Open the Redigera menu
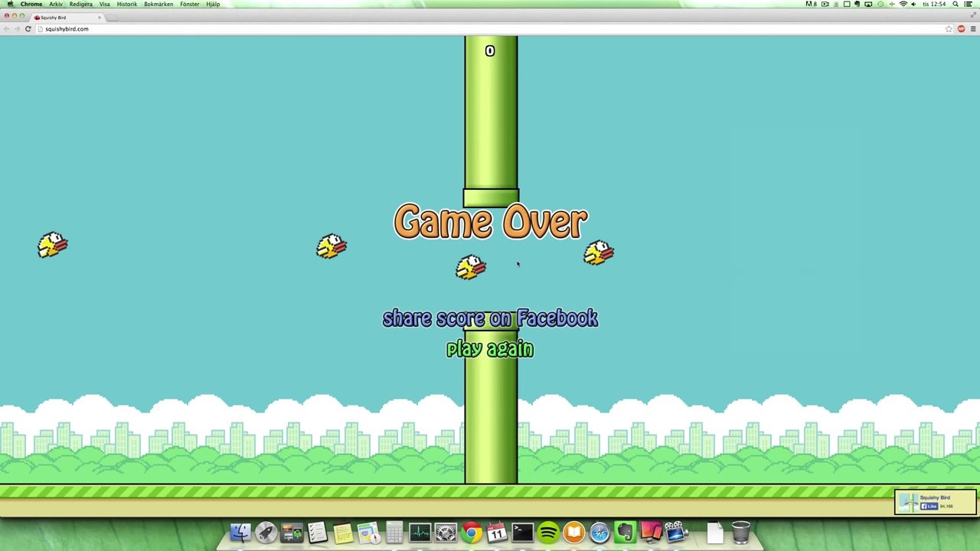 (x=80, y=4)
